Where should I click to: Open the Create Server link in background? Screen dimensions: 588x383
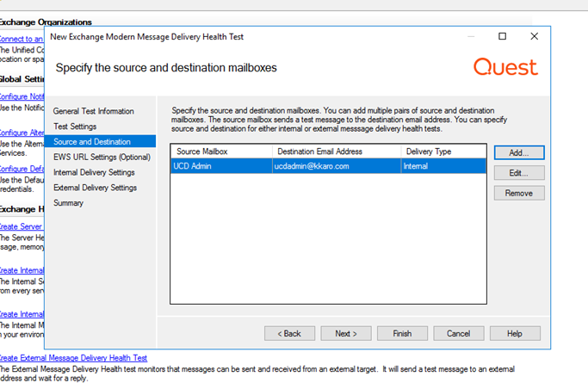pos(21,226)
